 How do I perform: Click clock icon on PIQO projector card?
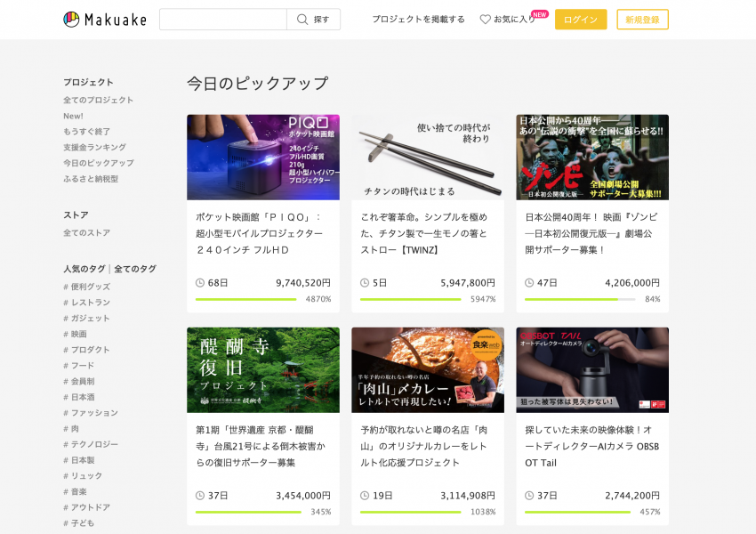tap(200, 283)
